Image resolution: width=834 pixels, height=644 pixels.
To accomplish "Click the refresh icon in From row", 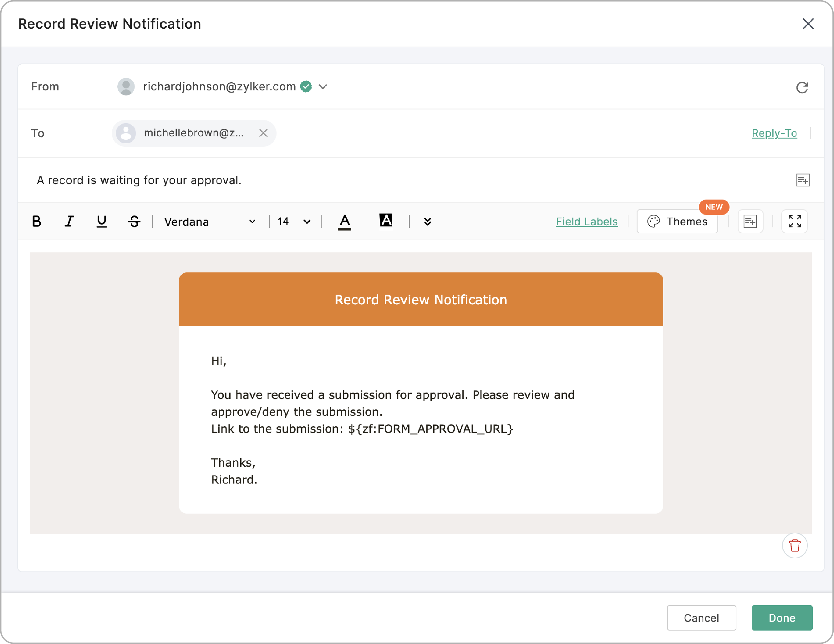I will pyautogui.click(x=802, y=87).
